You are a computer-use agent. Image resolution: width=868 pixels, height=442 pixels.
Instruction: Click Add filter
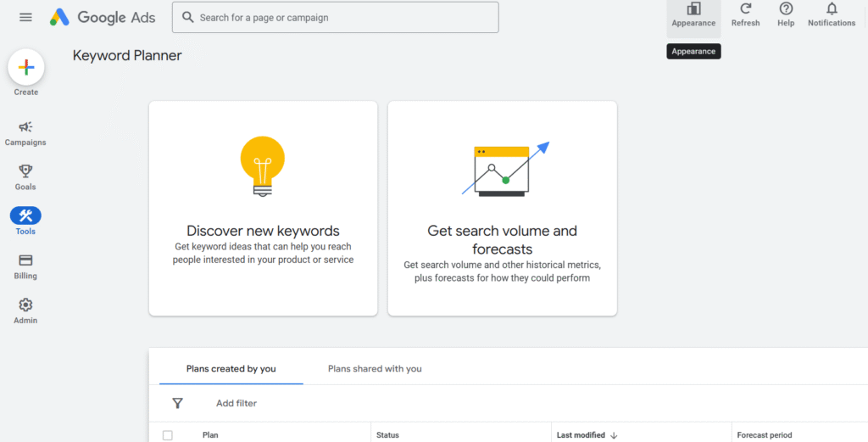[236, 403]
